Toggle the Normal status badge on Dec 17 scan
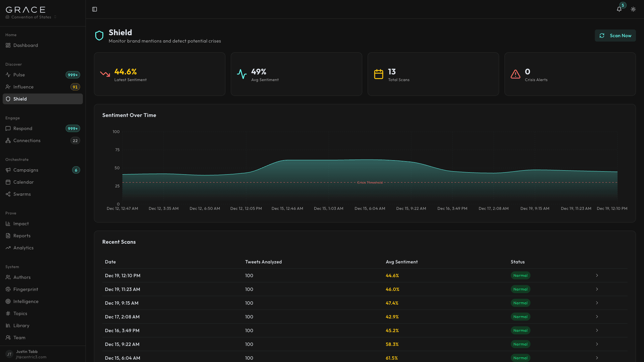Viewport: 644px width, 362px height. coord(520,316)
